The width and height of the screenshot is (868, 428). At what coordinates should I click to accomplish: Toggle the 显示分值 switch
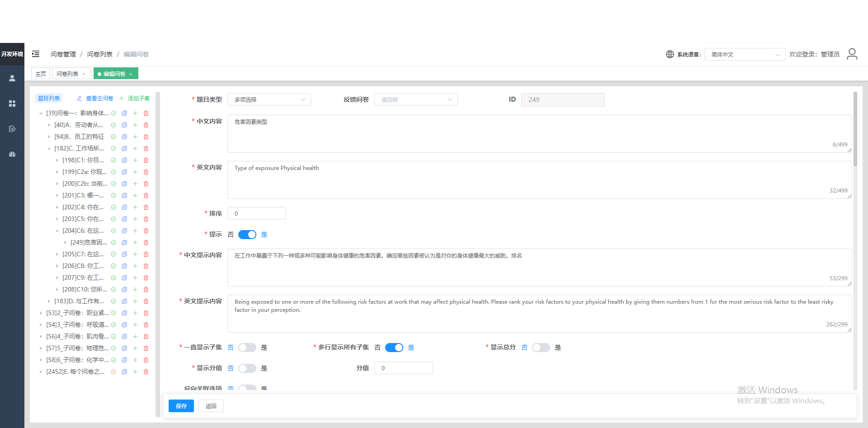247,368
